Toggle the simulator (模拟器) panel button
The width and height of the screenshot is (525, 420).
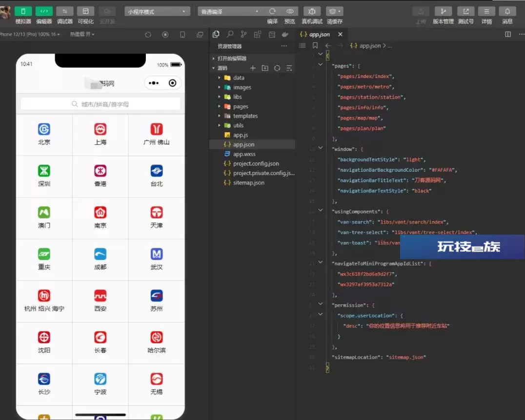click(23, 11)
